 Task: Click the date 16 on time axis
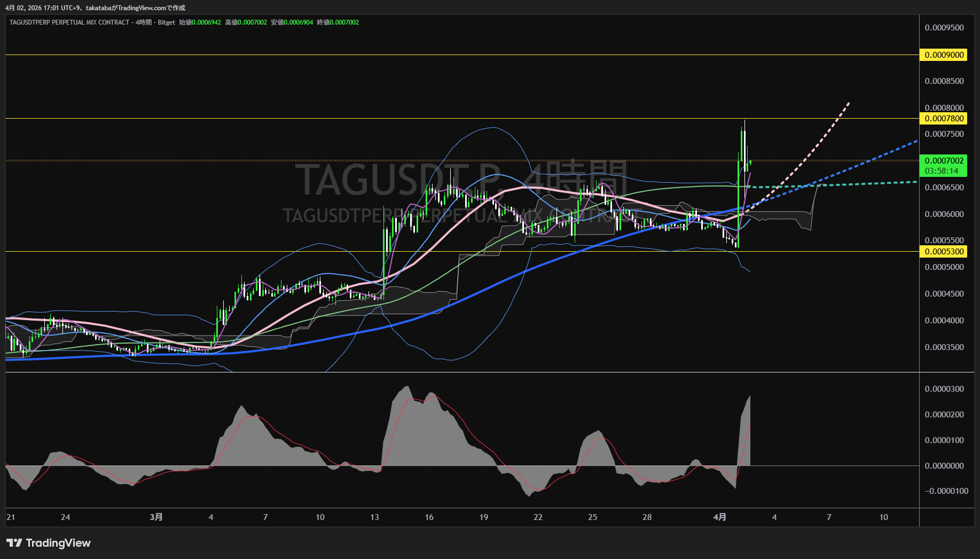pyautogui.click(x=429, y=517)
